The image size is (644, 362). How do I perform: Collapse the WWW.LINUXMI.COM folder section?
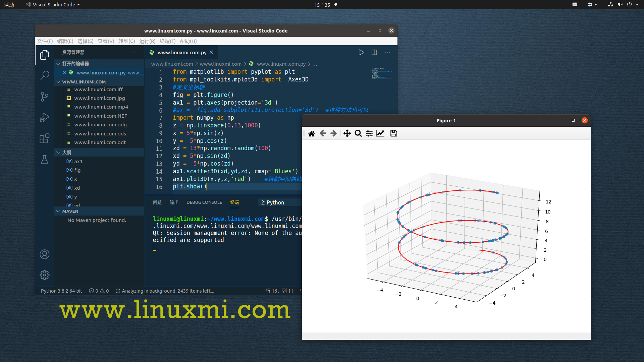[x=84, y=82]
